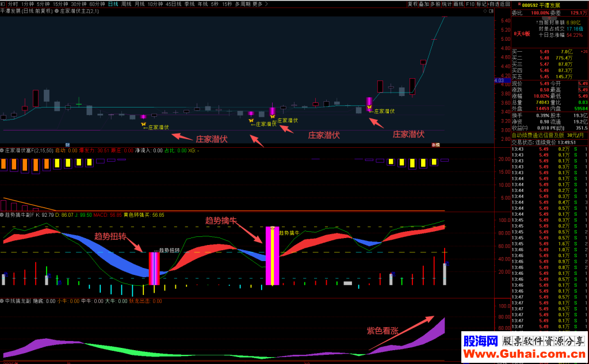
Task: Open the 更多 periods menu
Action: click(257, 3)
